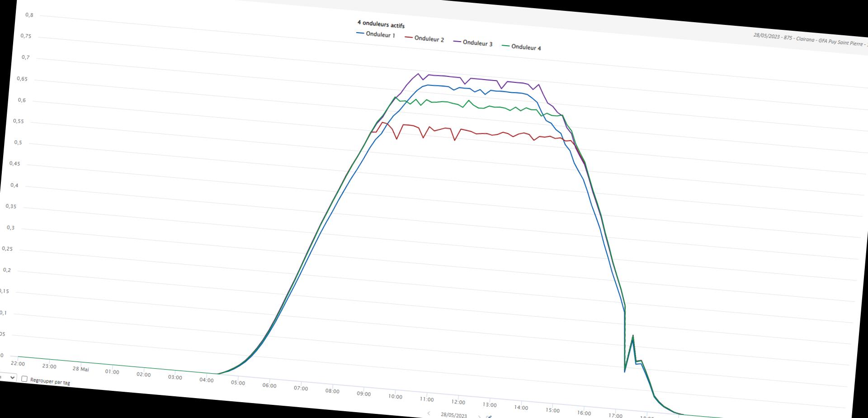Toggle the Onduleur 3 legend series
868x418 pixels.
click(x=473, y=43)
